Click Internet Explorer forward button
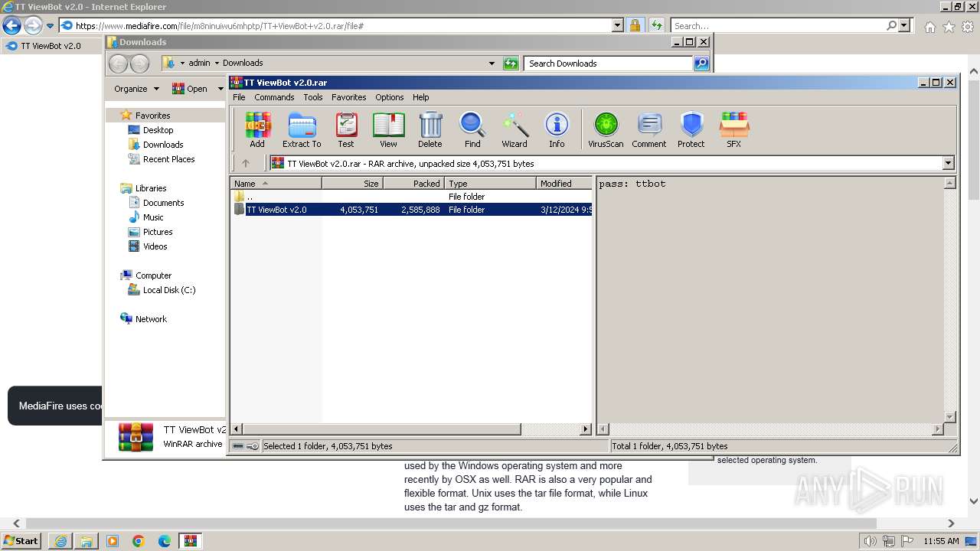The height and width of the screenshot is (551, 980). click(x=32, y=26)
